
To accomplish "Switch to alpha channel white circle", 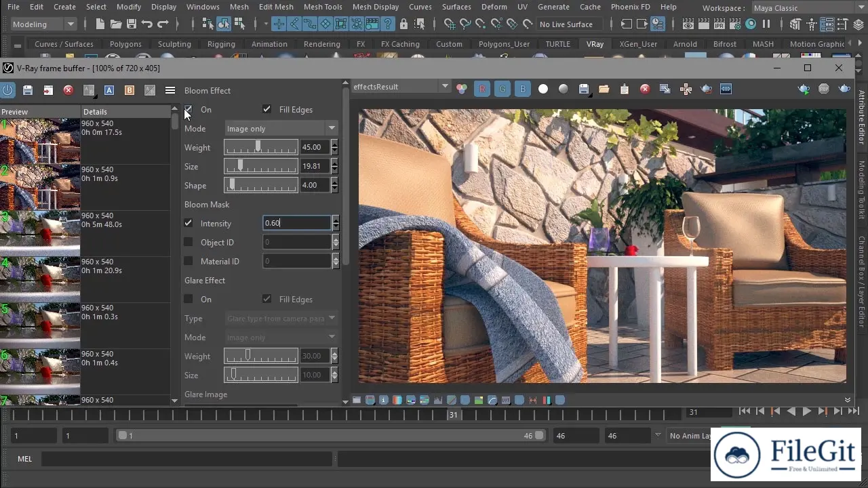I will (543, 89).
